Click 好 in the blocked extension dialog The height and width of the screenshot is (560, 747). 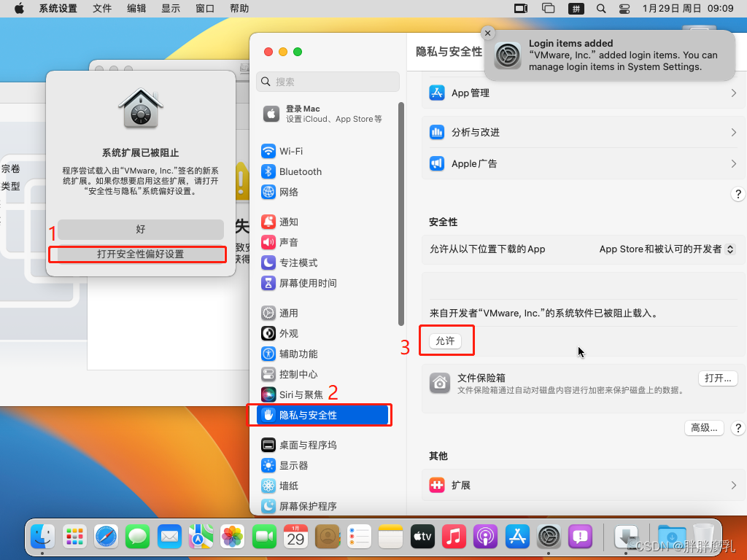(x=141, y=229)
